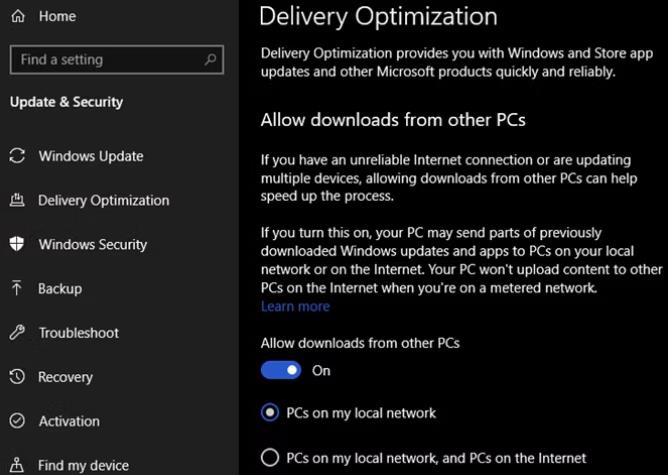Turn off Allow downloads from other PCs
The height and width of the screenshot is (475, 668).
(281, 370)
